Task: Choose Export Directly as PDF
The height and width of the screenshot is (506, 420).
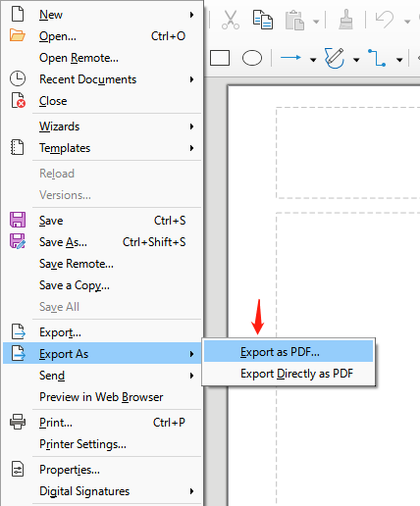Action: pos(289,374)
